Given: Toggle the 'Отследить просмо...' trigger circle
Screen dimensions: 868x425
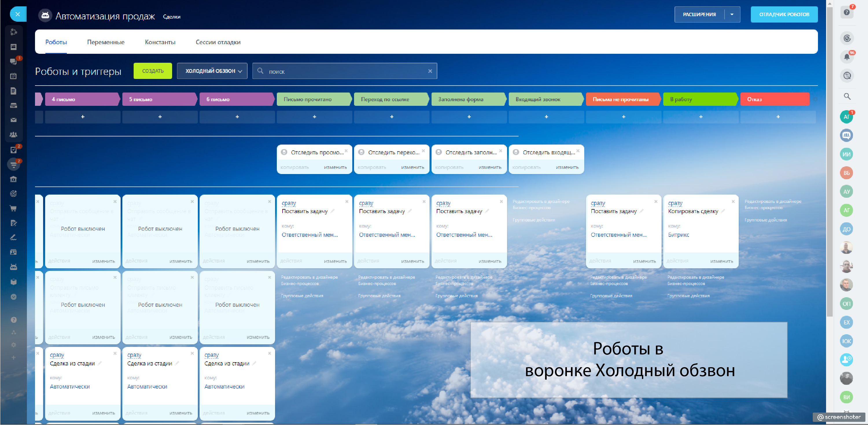Looking at the screenshot, I should click(x=284, y=153).
